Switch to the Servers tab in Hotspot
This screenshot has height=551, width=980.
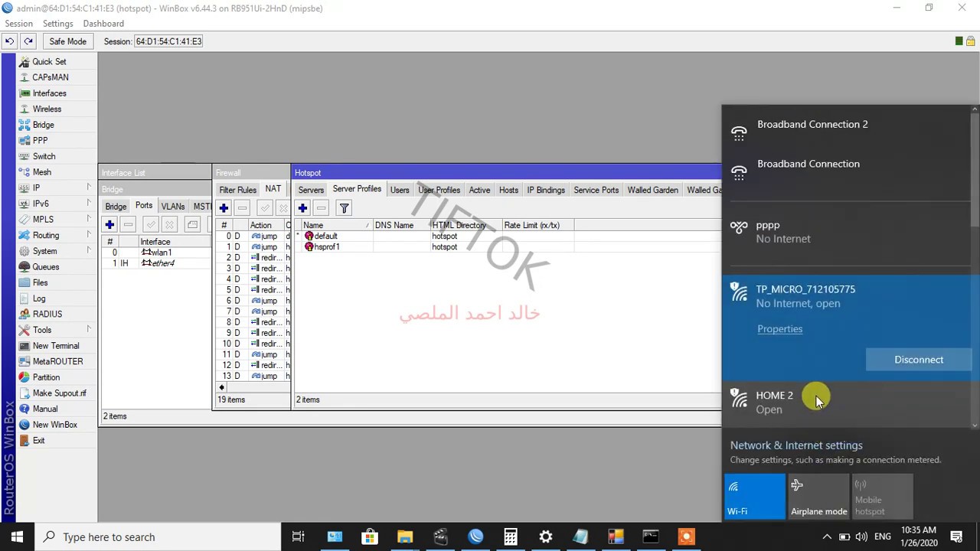coord(311,190)
